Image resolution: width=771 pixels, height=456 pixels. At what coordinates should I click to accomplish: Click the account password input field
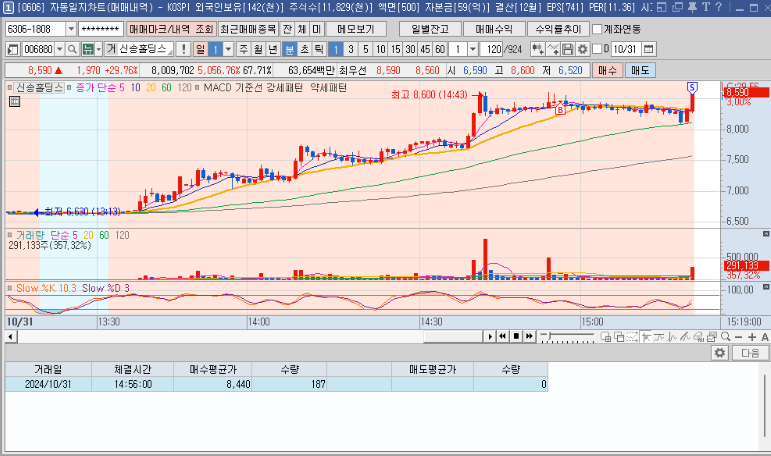tap(101, 29)
